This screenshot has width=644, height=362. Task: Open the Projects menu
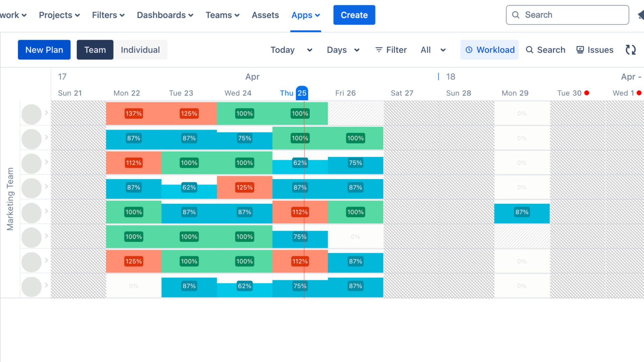pyautogui.click(x=59, y=15)
